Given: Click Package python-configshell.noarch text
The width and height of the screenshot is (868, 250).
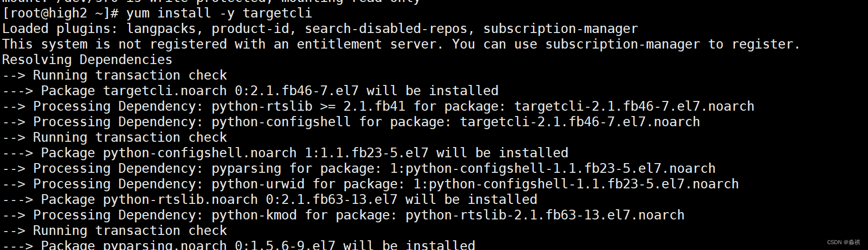Looking at the screenshot, I should pyautogui.click(x=168, y=153).
